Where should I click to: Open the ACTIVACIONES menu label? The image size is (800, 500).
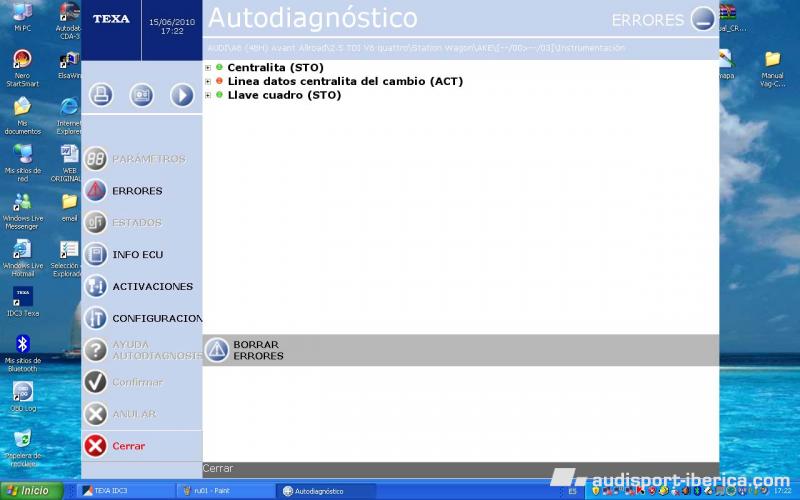[x=153, y=286]
